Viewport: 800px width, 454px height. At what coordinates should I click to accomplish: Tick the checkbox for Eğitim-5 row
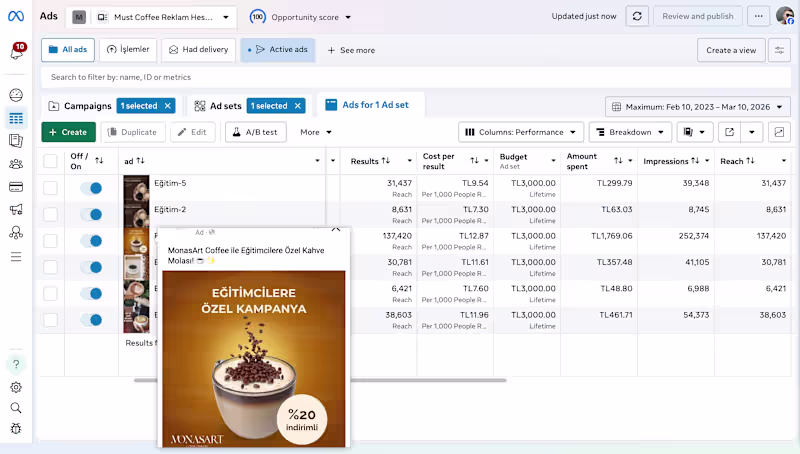click(51, 188)
